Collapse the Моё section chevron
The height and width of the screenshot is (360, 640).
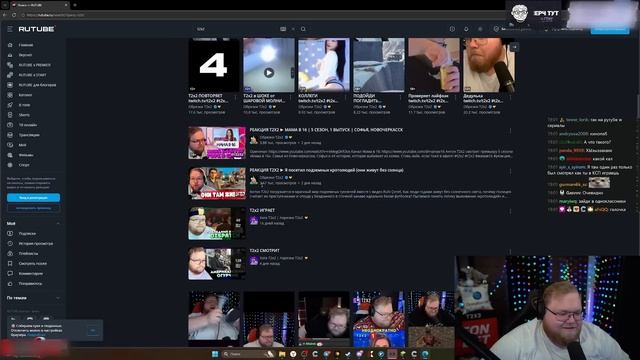click(x=58, y=224)
